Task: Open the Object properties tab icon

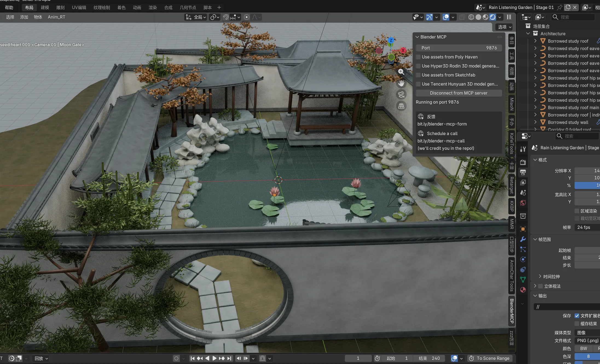Action: [x=523, y=229]
